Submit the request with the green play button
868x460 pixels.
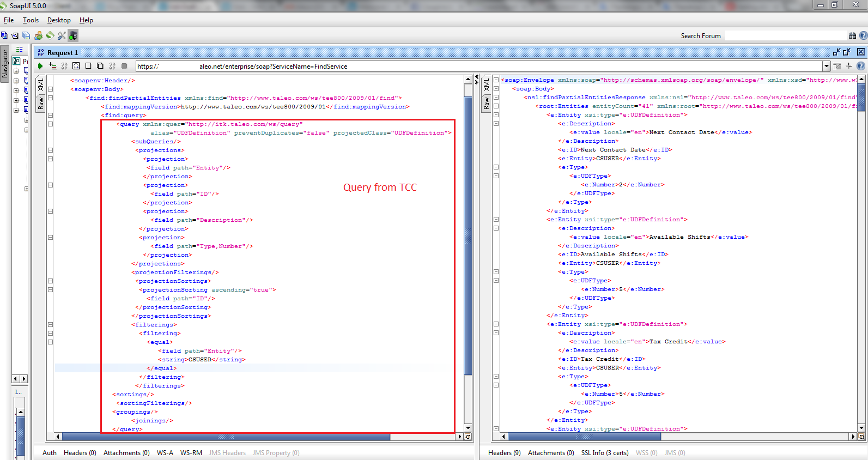(40, 66)
